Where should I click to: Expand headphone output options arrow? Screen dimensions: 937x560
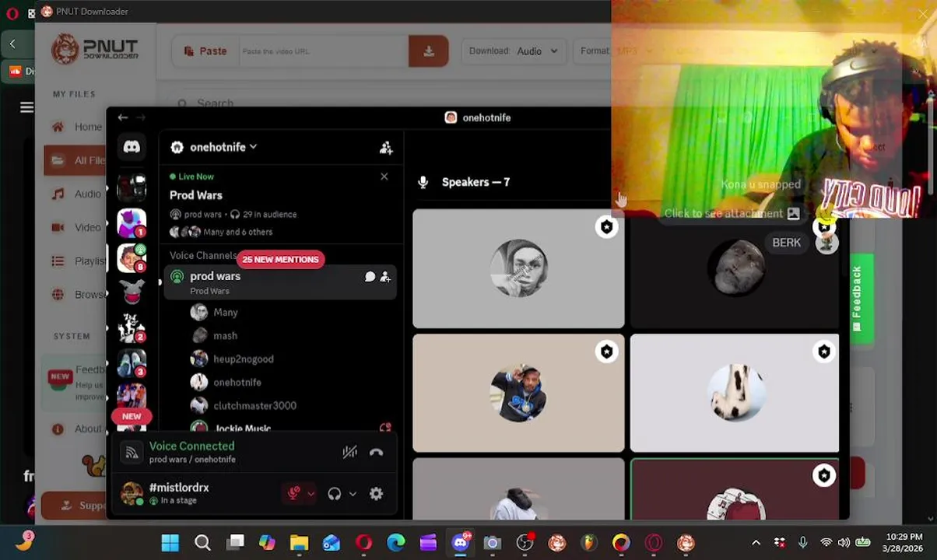[353, 494]
